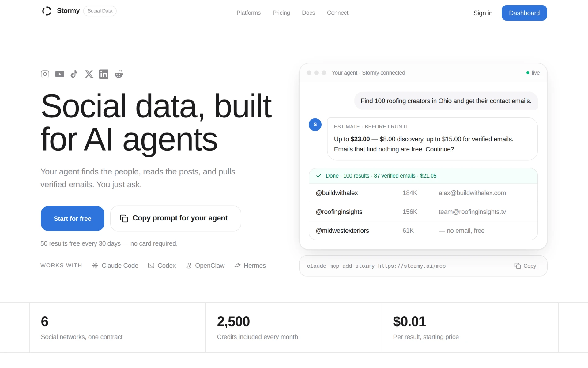Go to the Pricing page
588x368 pixels.
(x=281, y=13)
